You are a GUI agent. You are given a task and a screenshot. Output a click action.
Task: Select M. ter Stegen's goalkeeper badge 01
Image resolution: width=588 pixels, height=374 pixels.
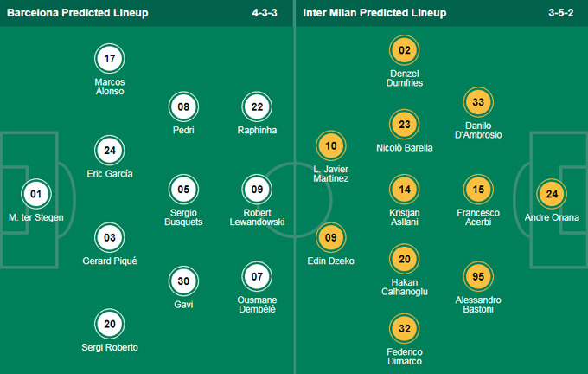[36, 194]
